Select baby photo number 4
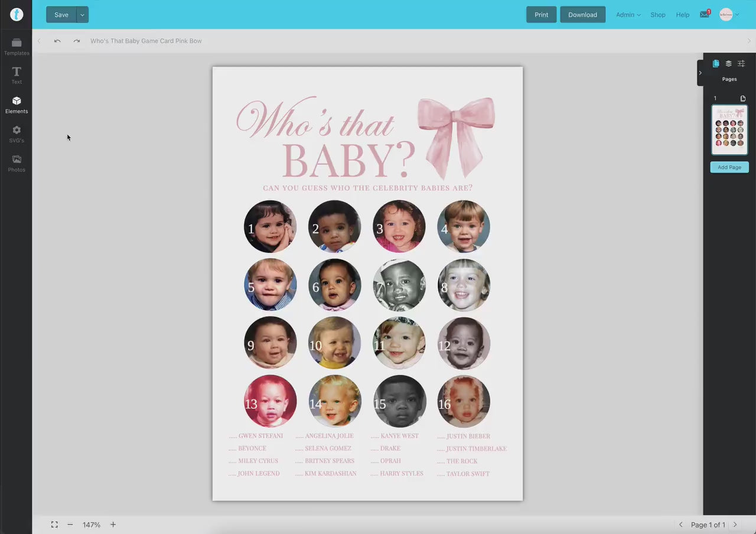This screenshot has width=756, height=534. point(464,226)
